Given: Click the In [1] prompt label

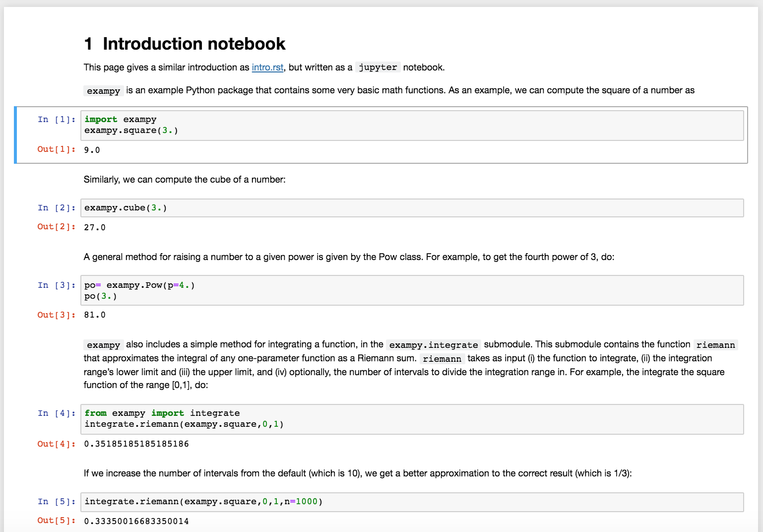Looking at the screenshot, I should tap(57, 120).
